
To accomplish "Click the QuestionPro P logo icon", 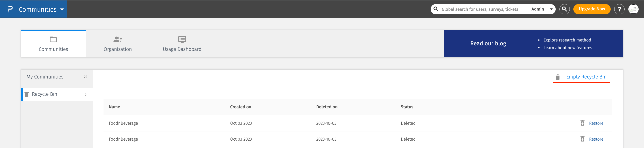I will [10, 9].
